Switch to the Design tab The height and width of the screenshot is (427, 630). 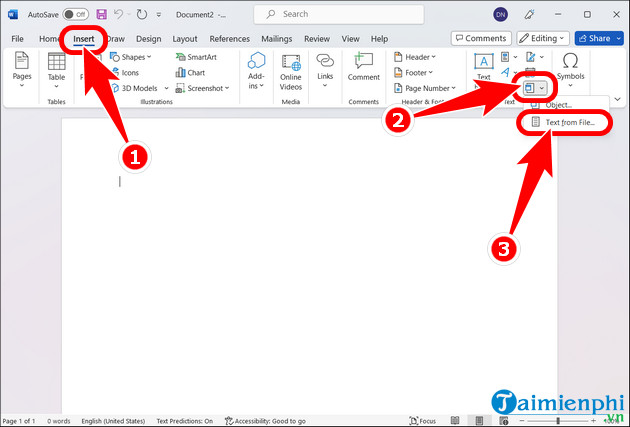coord(148,39)
